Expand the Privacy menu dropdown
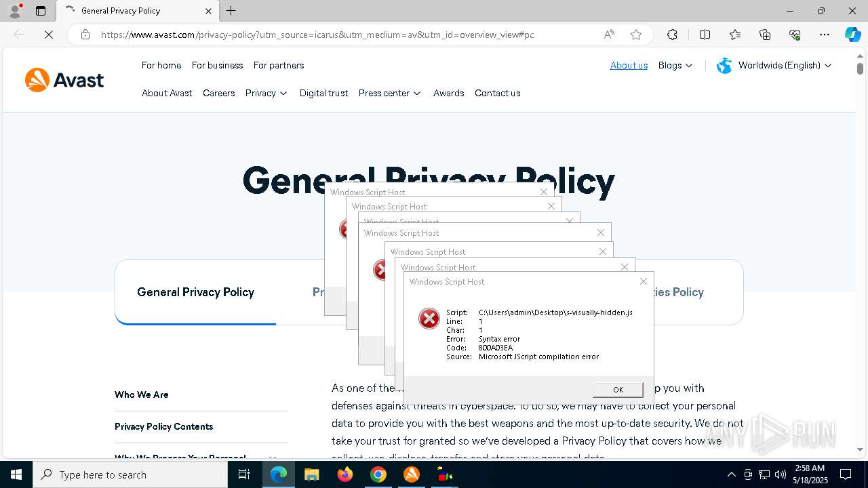 click(x=267, y=93)
